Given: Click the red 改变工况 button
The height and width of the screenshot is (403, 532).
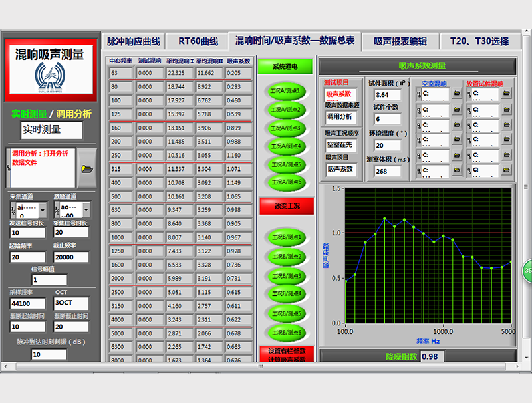Looking at the screenshot, I should point(287,206).
